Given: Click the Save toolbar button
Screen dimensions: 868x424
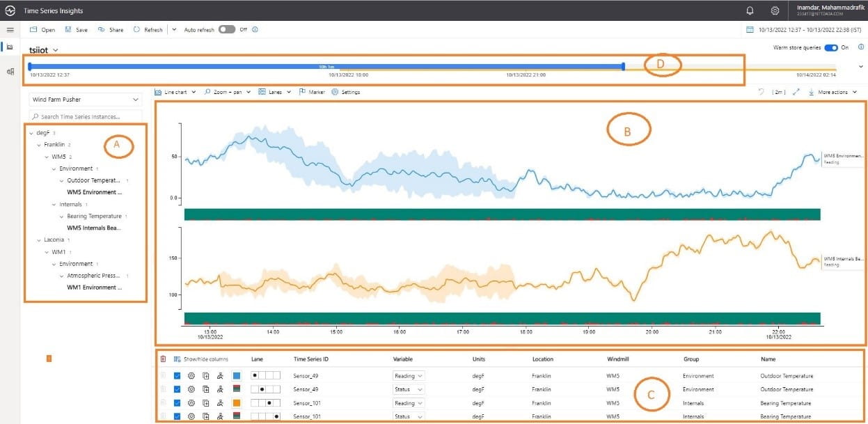Looking at the screenshot, I should [76, 30].
